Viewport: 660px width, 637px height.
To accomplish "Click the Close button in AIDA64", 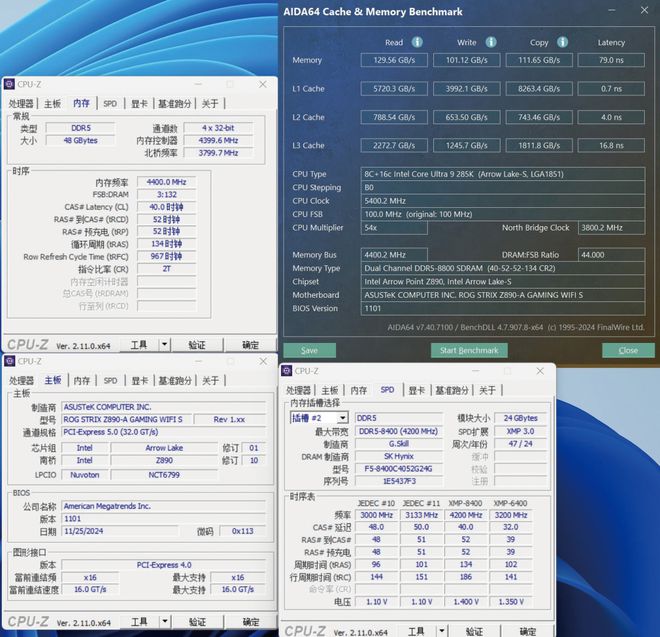I will pyautogui.click(x=628, y=350).
